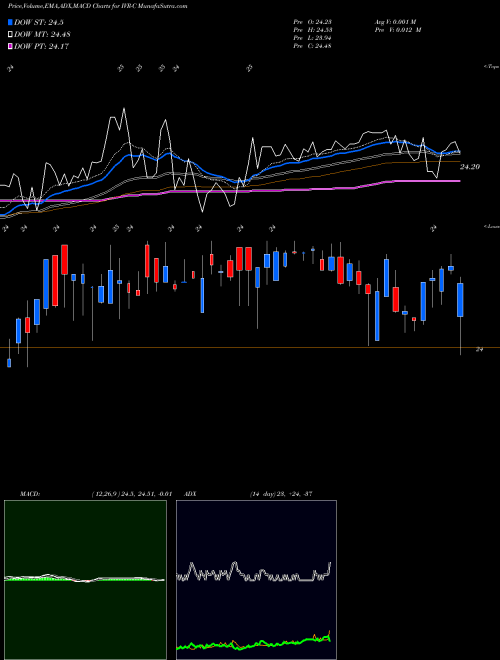
Task: Click the MACD '(12,26,9) 24.5, 24.51, -0.01' values
Action: point(131,494)
